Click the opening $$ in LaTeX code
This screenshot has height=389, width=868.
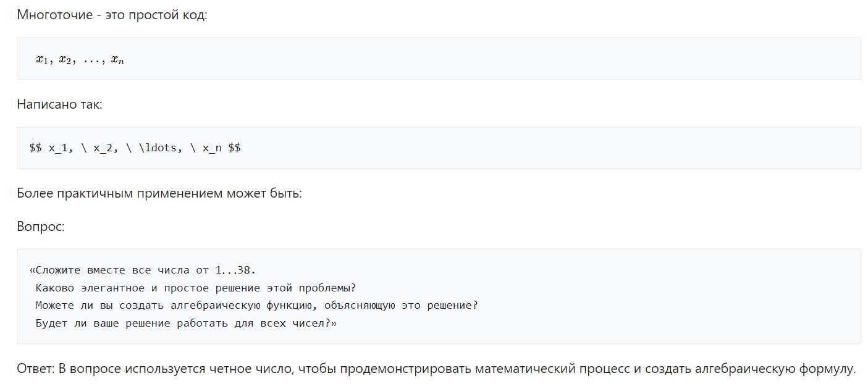[x=35, y=148]
